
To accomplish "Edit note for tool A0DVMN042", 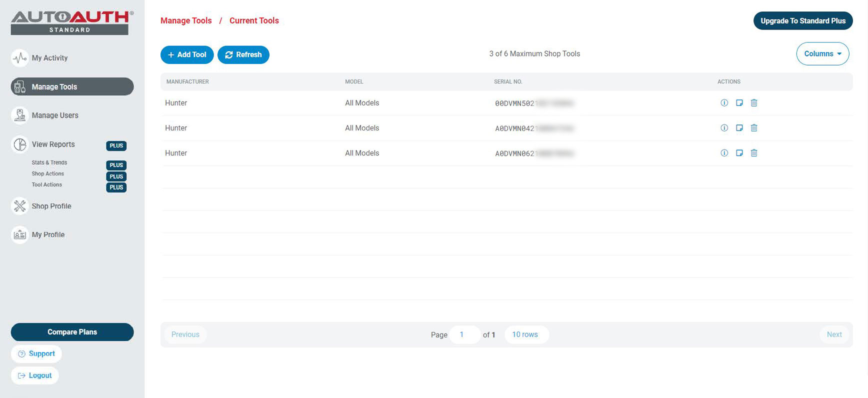I will 739,128.
